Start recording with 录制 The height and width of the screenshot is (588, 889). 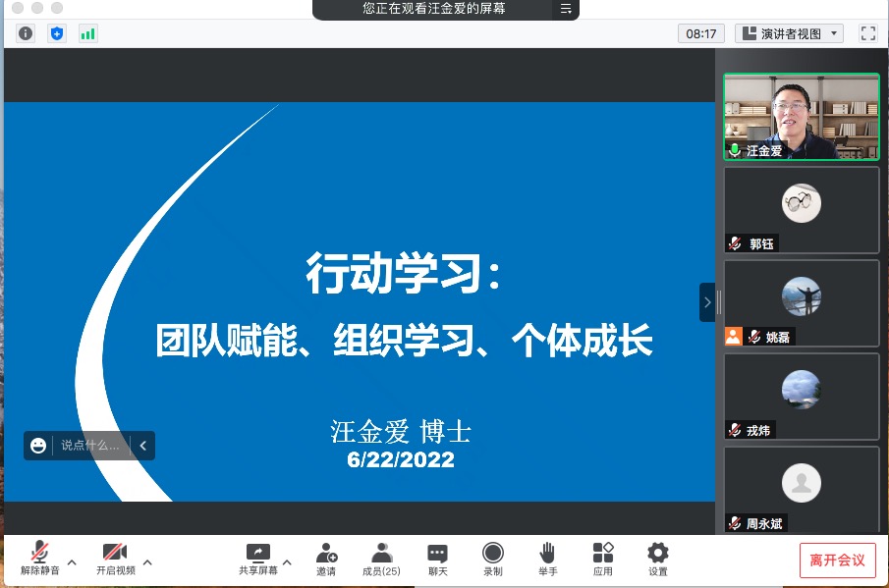[x=493, y=560]
